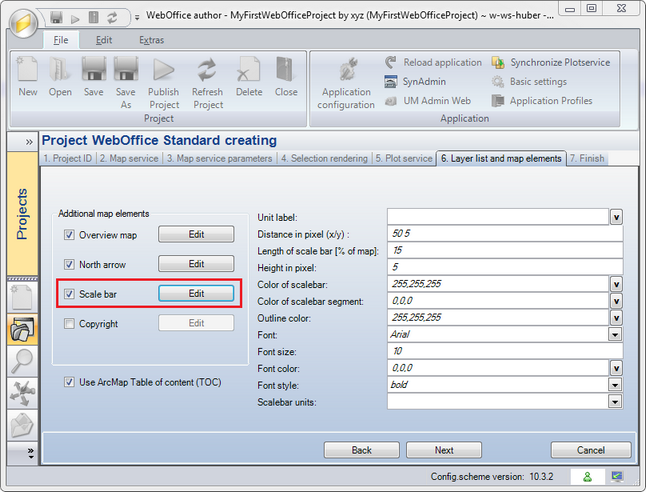Click the monitor icon in status bar

coord(617,477)
